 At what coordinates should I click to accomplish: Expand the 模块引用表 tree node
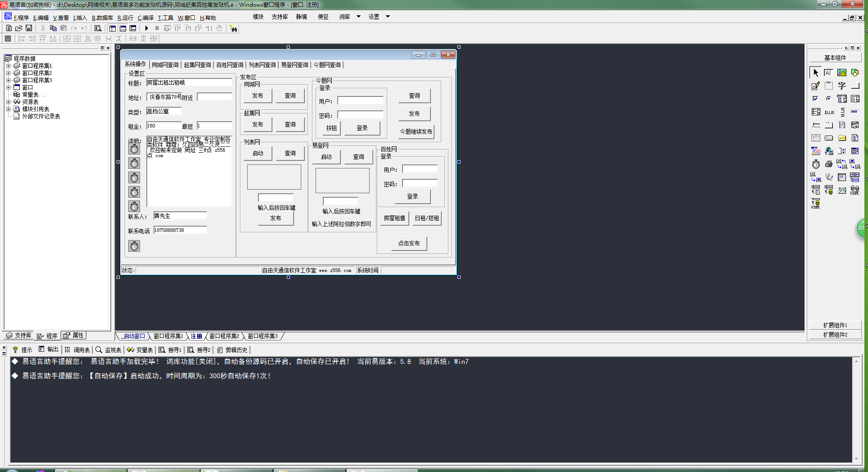tap(8, 109)
